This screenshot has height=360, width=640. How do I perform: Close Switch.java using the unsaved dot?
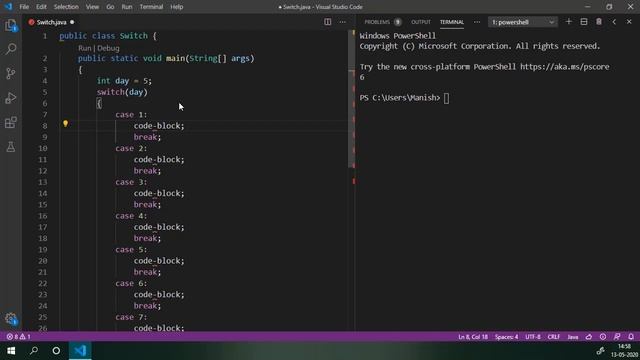tap(72, 22)
